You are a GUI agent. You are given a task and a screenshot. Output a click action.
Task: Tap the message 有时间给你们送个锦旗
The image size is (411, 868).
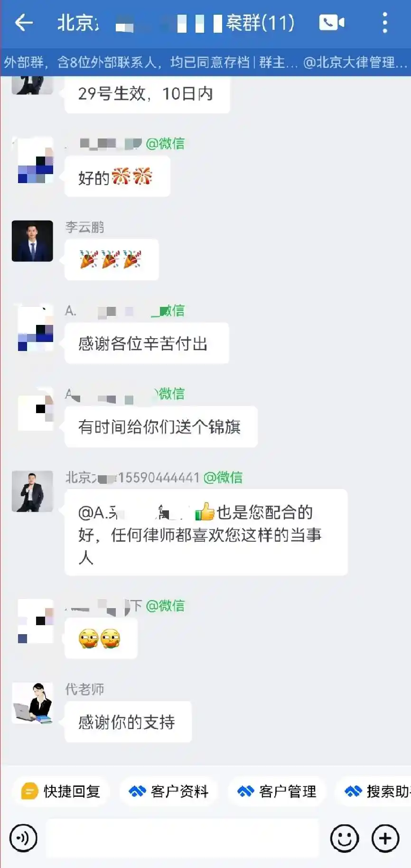161,427
